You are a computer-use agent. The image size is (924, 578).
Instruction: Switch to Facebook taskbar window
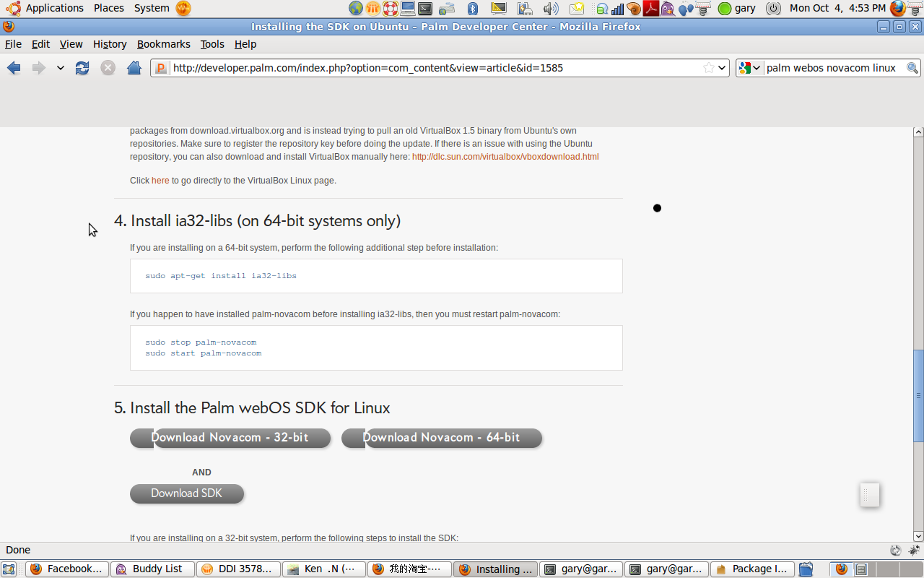click(x=68, y=569)
